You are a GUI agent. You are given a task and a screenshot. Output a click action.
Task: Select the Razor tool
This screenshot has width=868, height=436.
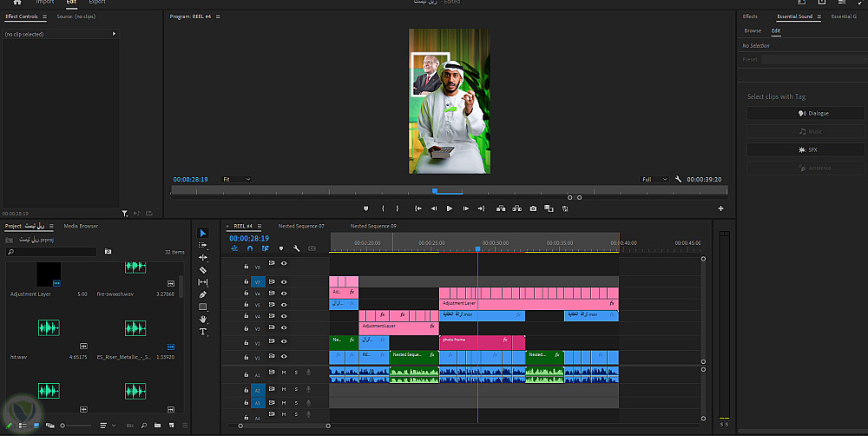point(203,270)
